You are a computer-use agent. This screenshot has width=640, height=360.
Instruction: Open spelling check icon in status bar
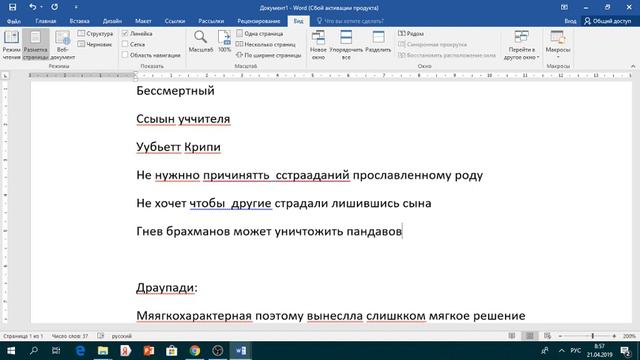tap(100, 336)
